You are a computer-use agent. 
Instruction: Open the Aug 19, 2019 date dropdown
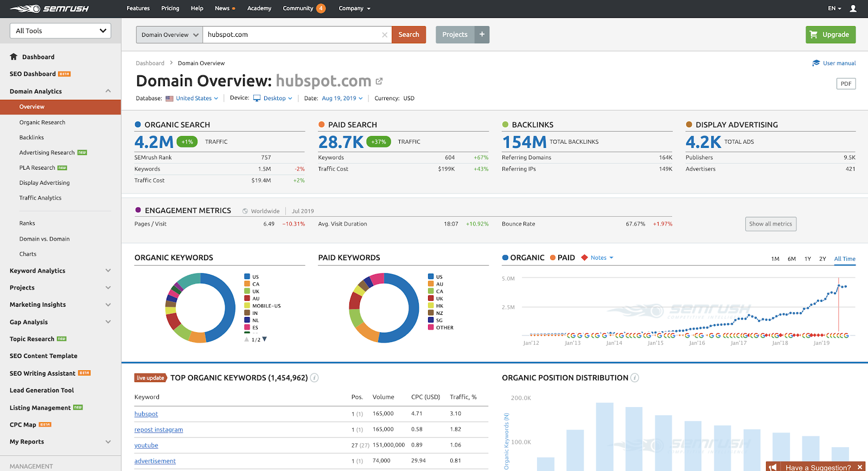pyautogui.click(x=342, y=99)
